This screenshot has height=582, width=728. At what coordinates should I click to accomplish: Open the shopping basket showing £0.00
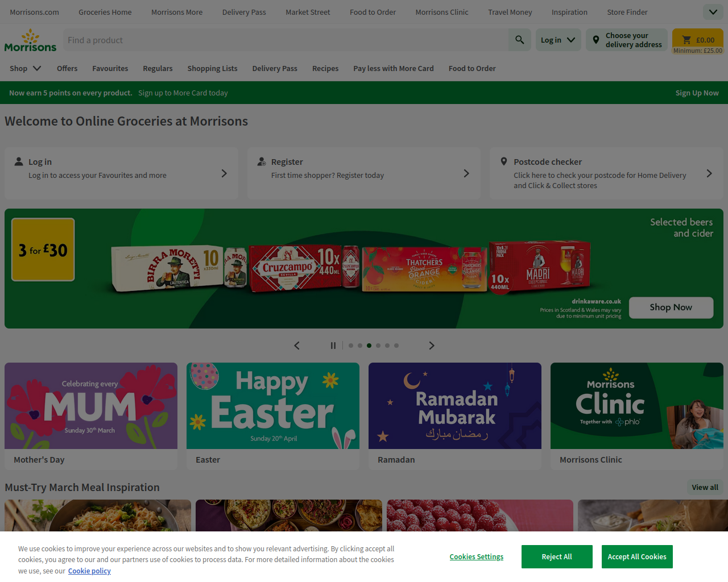697,40
